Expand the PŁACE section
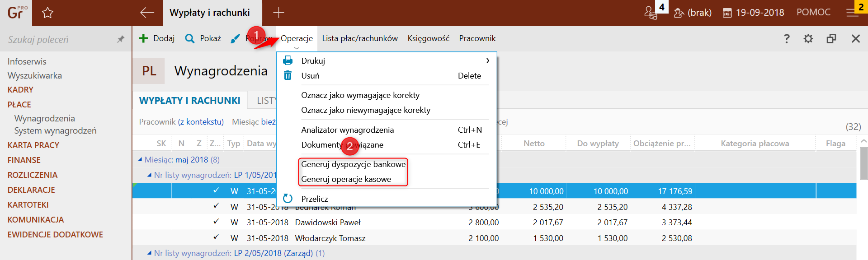868x260 pixels. coord(19,105)
